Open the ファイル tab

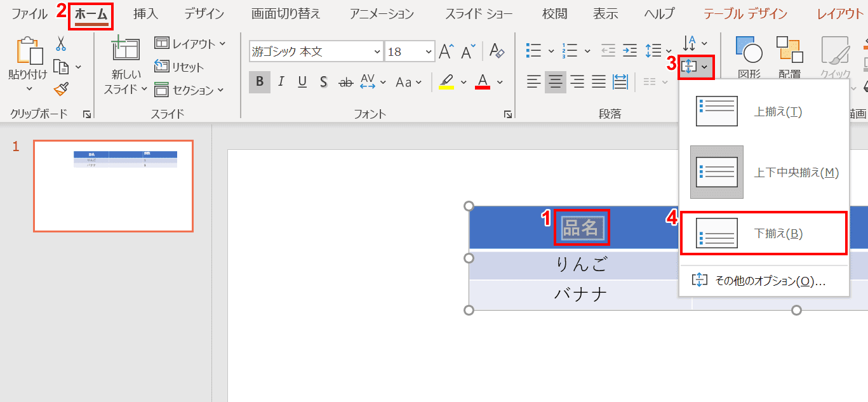click(x=29, y=14)
